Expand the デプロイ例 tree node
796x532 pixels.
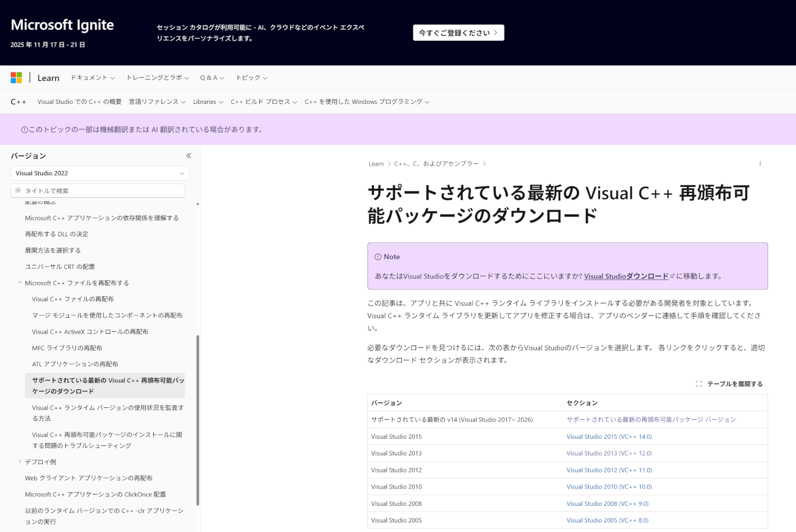click(x=20, y=461)
